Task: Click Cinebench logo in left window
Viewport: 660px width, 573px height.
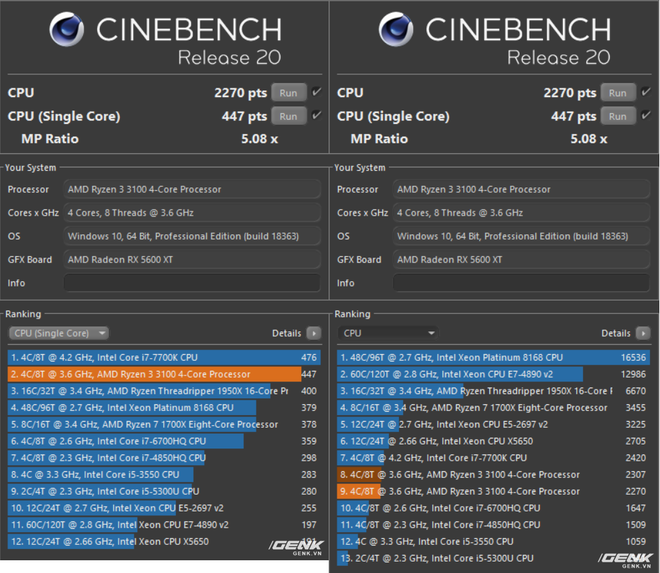Action: 67,29
